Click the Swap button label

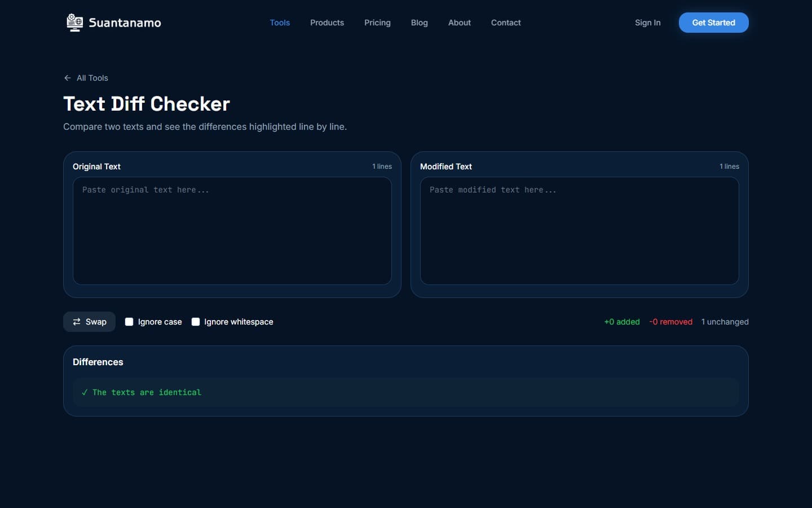(96, 322)
